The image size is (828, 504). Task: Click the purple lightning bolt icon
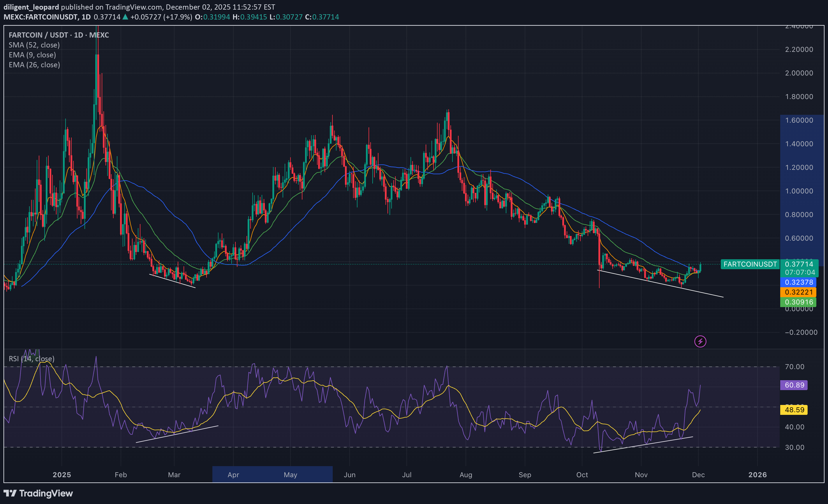tap(700, 341)
